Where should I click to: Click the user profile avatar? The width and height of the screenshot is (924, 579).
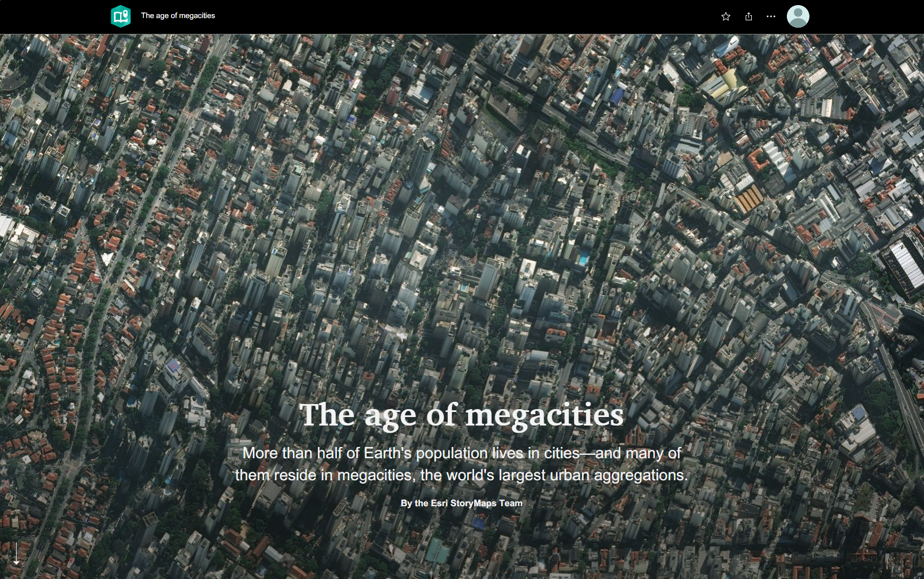click(x=798, y=16)
